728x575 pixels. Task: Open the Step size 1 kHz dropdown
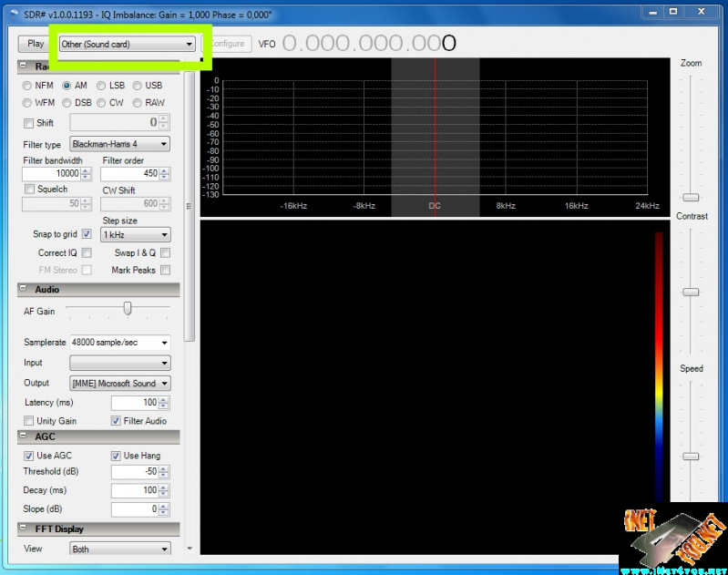pyautogui.click(x=135, y=235)
